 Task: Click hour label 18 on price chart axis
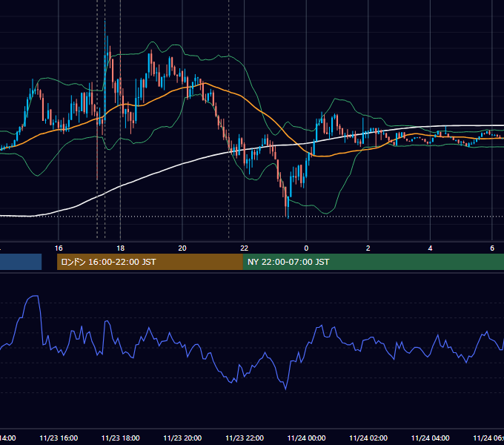pyautogui.click(x=121, y=248)
